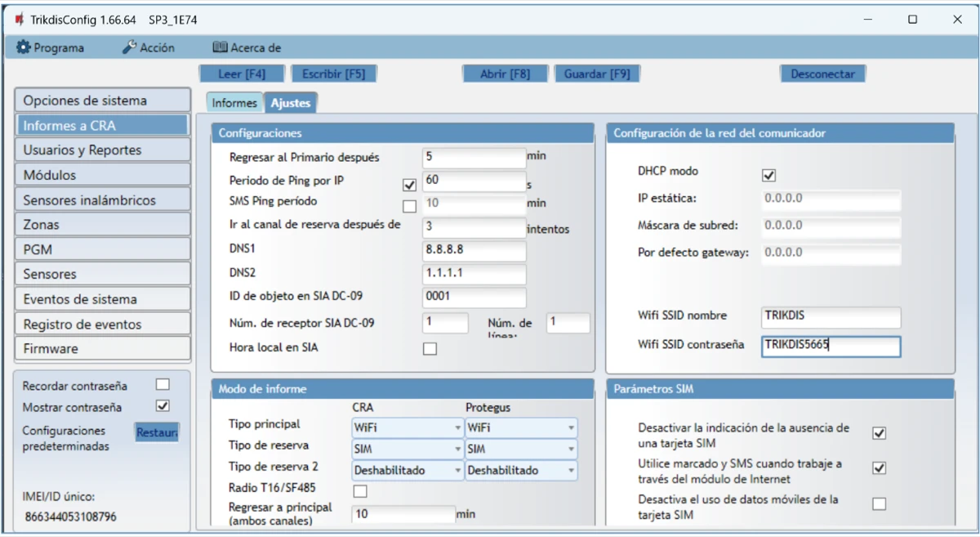Enable the Hora local en SIA checkbox
The height and width of the screenshot is (537, 980).
[x=430, y=349]
